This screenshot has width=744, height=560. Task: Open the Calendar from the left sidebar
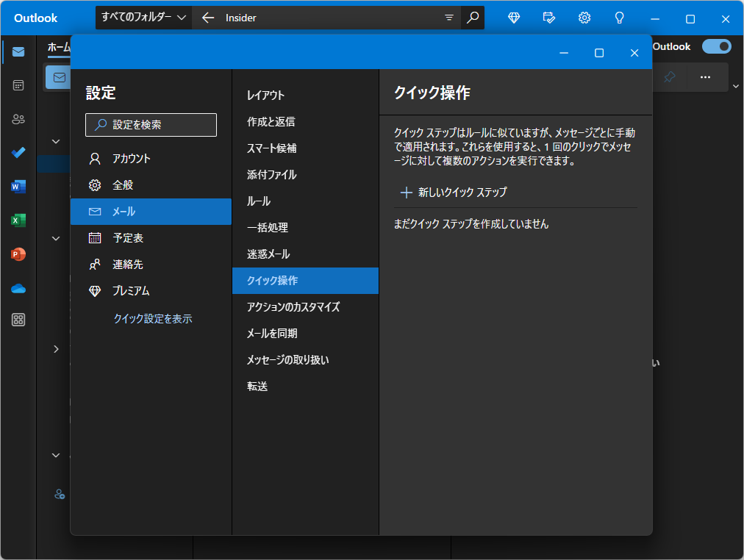18,85
